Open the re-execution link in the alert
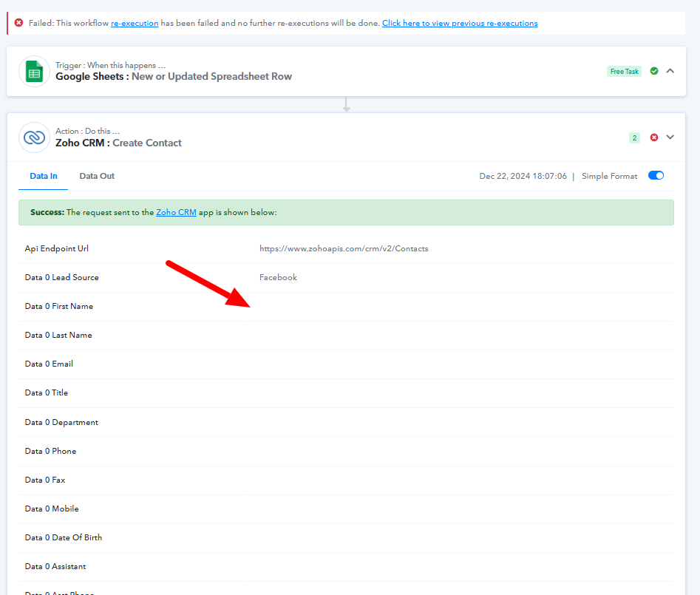 (x=135, y=23)
